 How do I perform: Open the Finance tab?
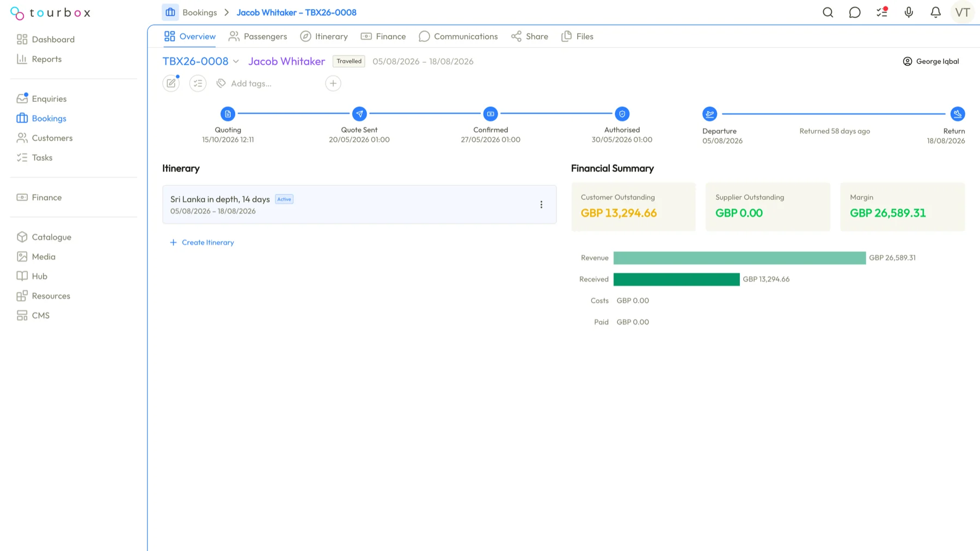tap(383, 36)
